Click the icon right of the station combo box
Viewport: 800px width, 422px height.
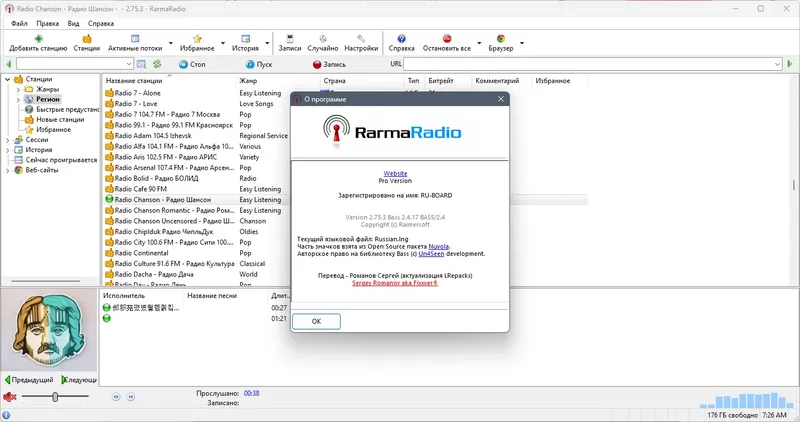click(x=141, y=64)
